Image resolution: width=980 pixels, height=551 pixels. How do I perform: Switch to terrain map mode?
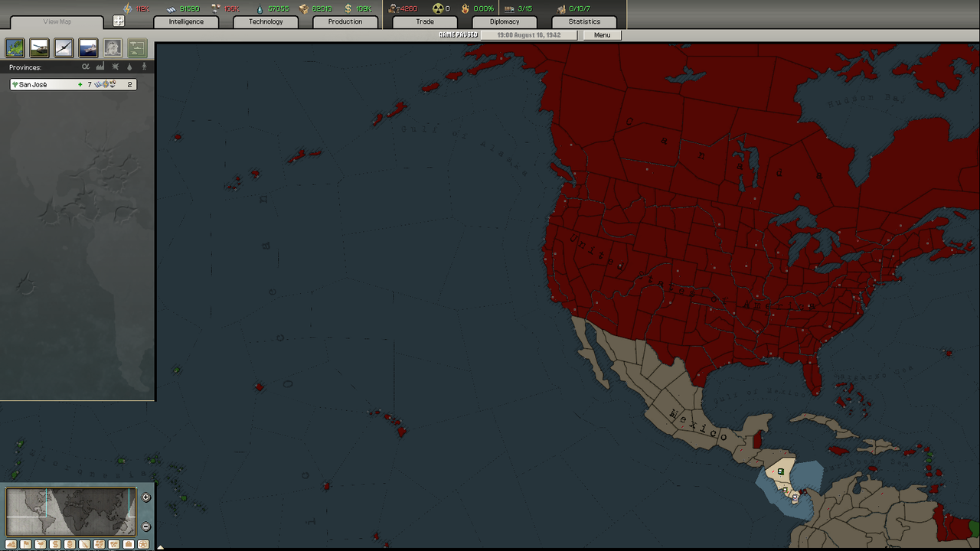(11, 544)
